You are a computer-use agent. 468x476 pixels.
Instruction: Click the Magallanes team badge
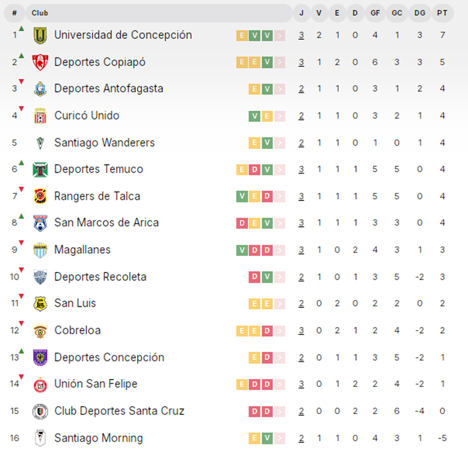pyautogui.click(x=40, y=250)
